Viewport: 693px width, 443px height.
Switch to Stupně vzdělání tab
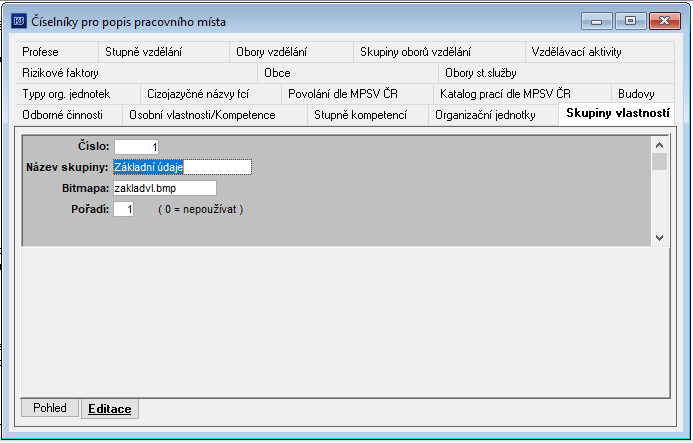click(164, 52)
